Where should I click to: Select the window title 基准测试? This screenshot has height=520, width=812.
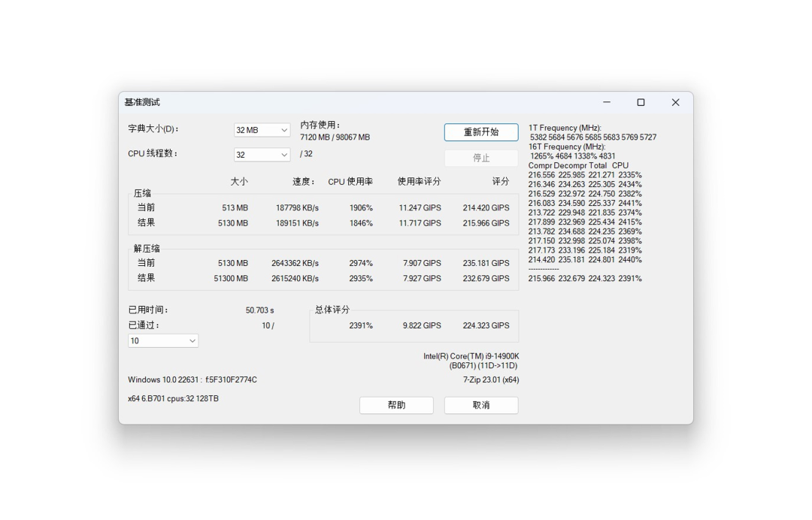click(x=142, y=102)
